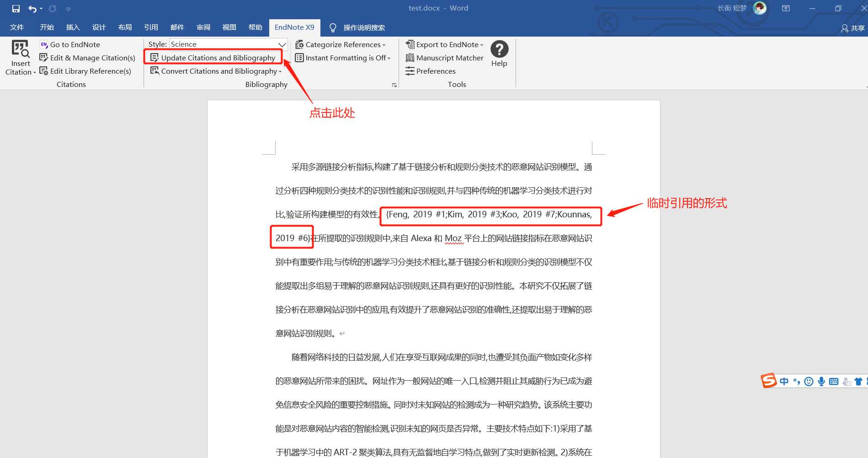The image size is (868, 458).
Task: Click the 共享 share button
Action: point(853,28)
